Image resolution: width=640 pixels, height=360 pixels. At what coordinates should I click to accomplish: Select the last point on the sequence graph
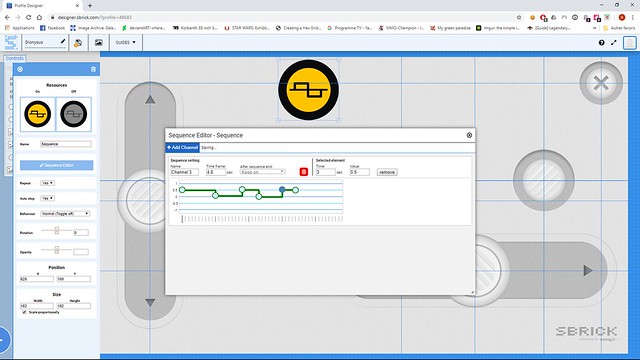coord(296,190)
